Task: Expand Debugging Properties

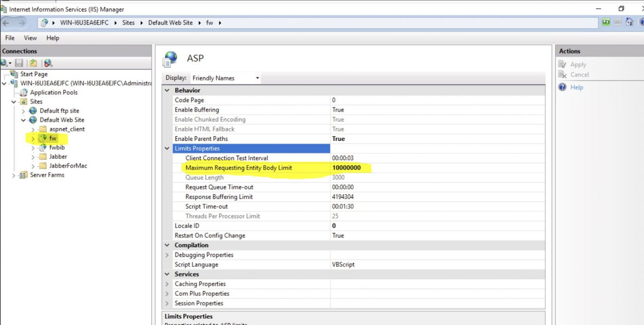Action: [x=167, y=255]
